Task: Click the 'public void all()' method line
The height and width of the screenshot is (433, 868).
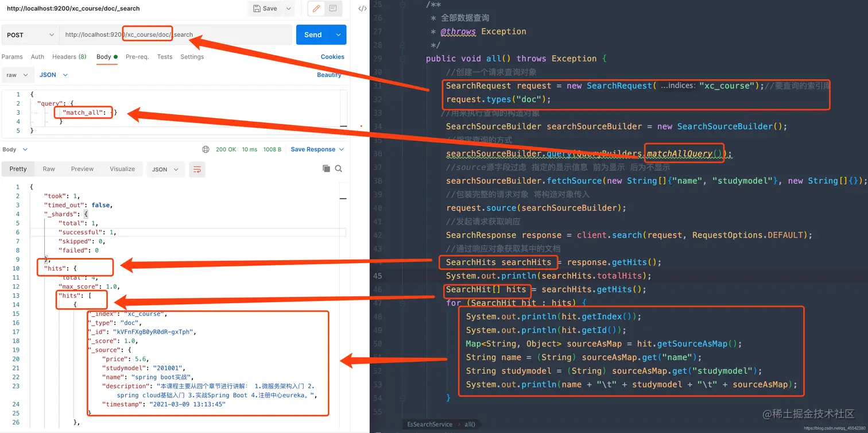Action: click(516, 59)
